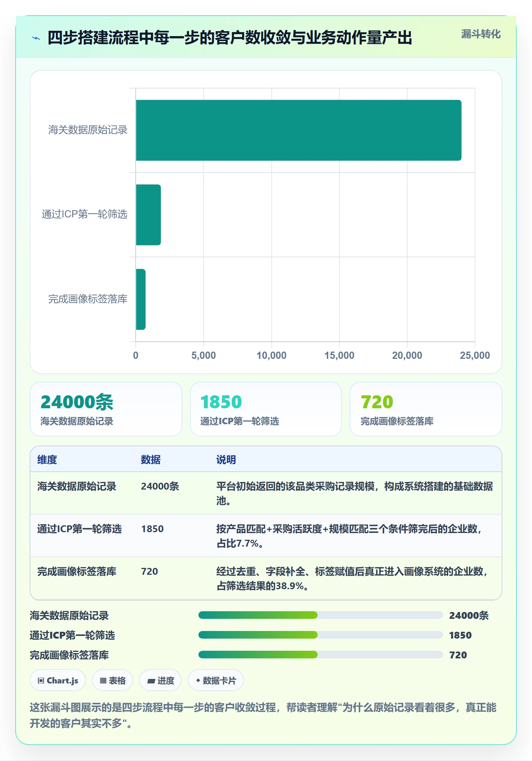Click table cell 1850 in 数据 column

[152, 529]
